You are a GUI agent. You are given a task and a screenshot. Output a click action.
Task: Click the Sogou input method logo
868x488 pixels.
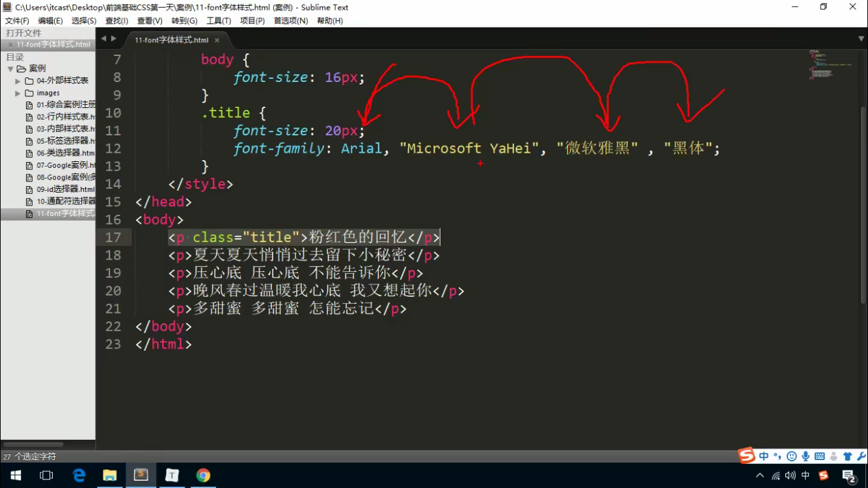pos(747,456)
